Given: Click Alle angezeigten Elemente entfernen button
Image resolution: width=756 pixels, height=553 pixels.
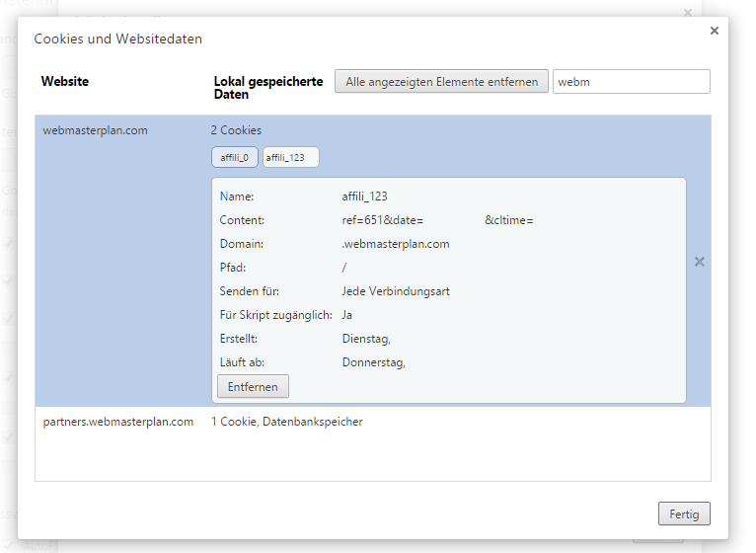Looking at the screenshot, I should pyautogui.click(x=441, y=82).
